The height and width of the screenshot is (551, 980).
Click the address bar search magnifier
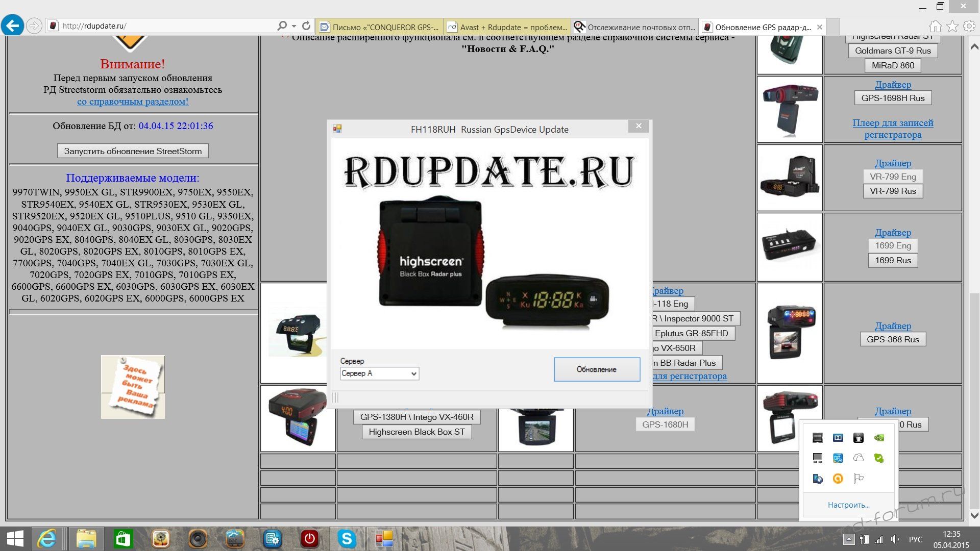point(282,26)
